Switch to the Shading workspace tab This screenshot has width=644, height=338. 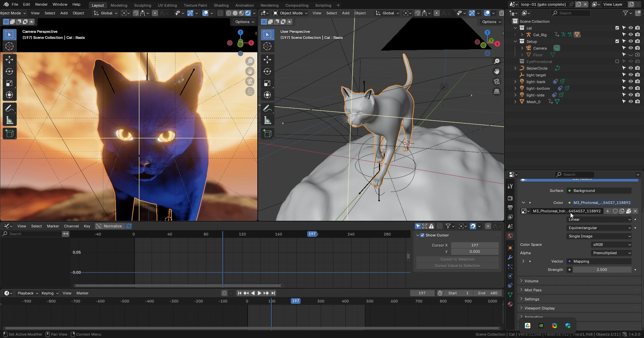coord(221,5)
